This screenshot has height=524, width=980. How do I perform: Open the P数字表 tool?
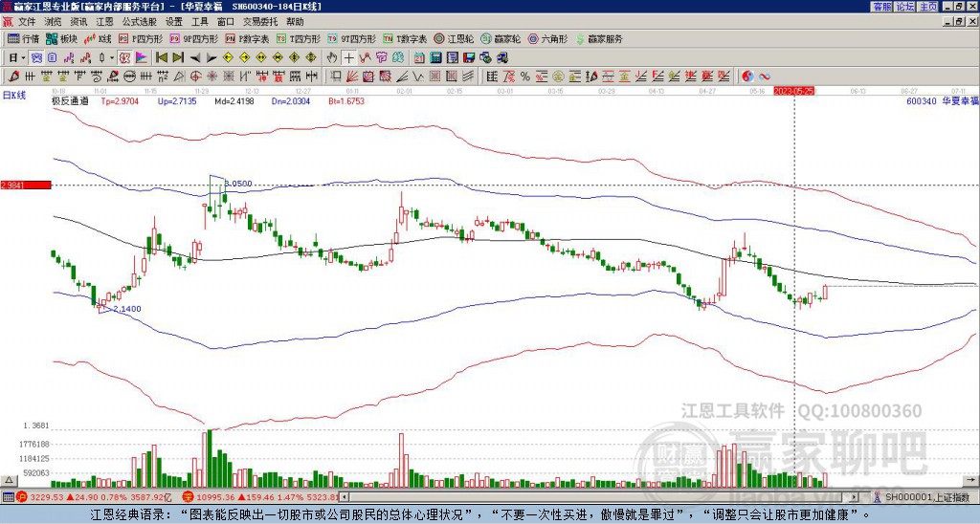(x=247, y=38)
